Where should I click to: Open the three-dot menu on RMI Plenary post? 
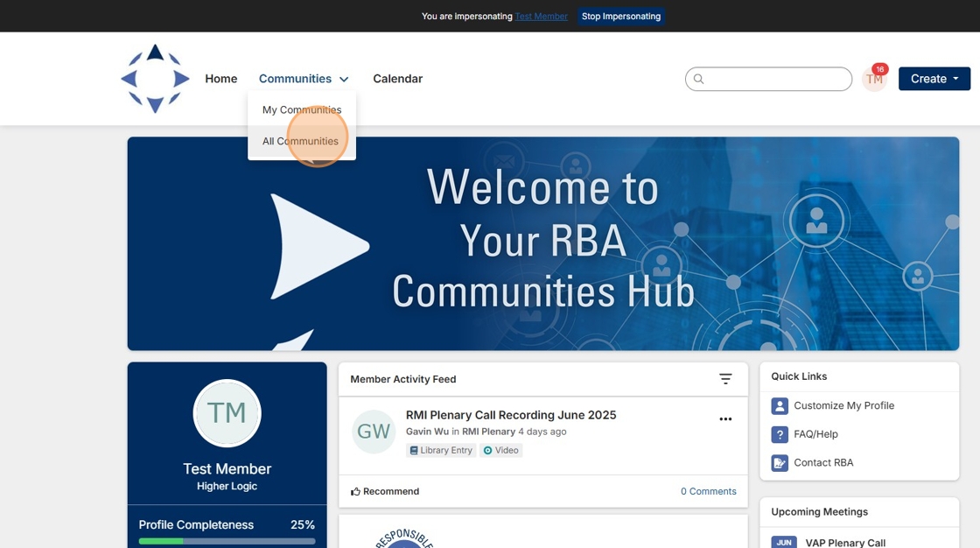pos(725,419)
